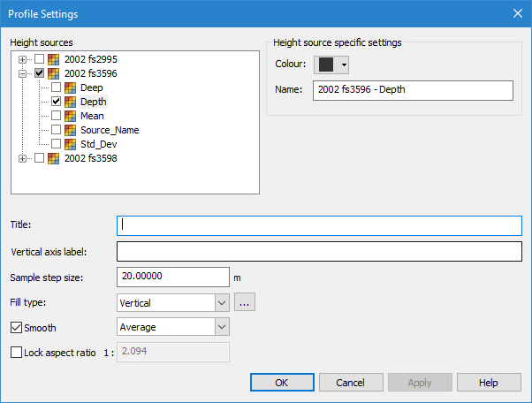
Task: Click the grid icon beside 2002 fs3596
Action: click(x=54, y=73)
